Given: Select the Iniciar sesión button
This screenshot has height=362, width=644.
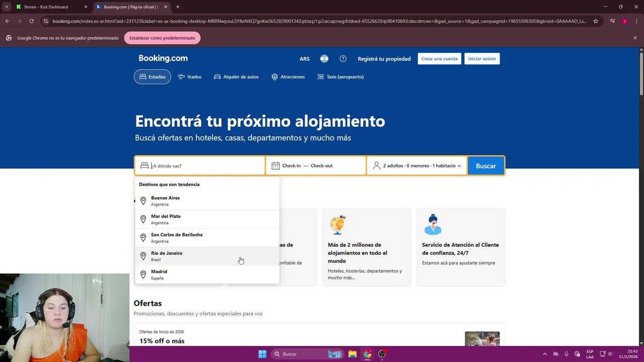Looking at the screenshot, I should click(x=482, y=59).
